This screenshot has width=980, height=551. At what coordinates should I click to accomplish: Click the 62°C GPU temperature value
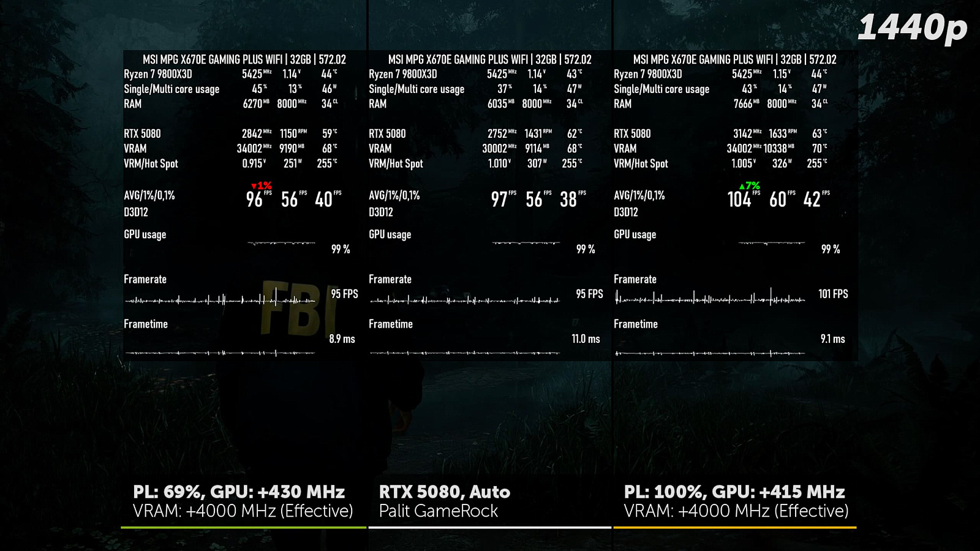click(x=575, y=133)
